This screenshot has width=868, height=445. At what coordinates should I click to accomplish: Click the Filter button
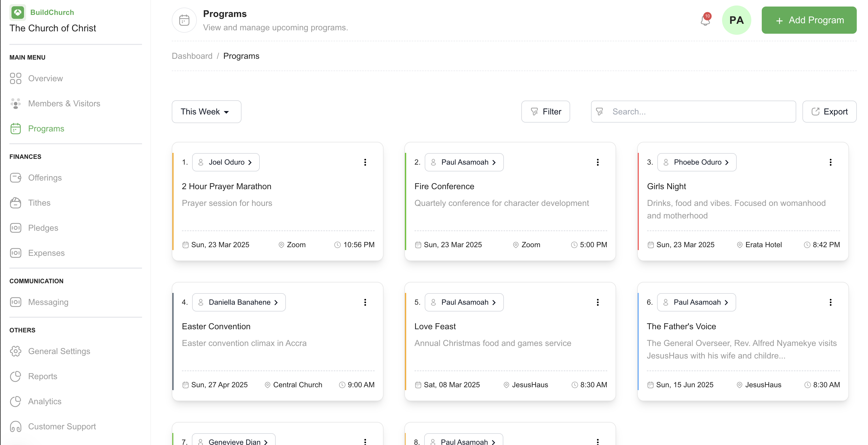[x=545, y=111]
